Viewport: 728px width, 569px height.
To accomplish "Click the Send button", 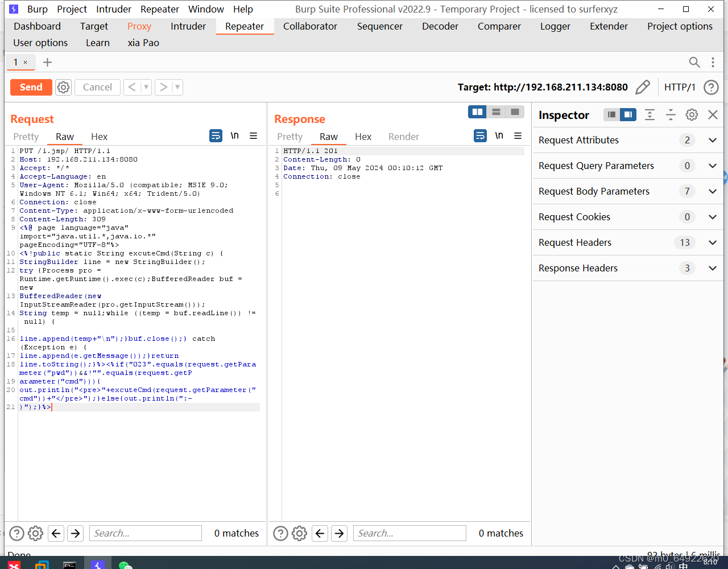I will 31,87.
